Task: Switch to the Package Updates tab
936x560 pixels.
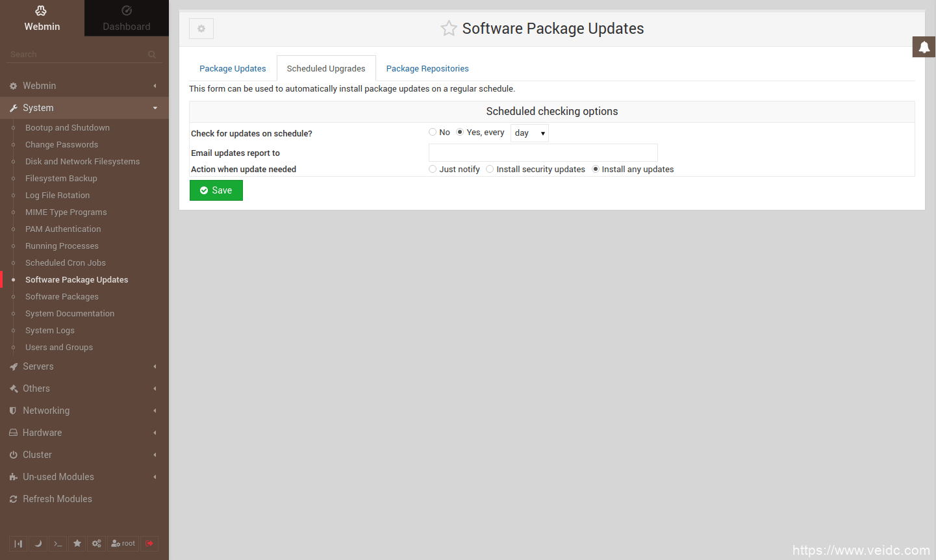Action: tap(233, 69)
